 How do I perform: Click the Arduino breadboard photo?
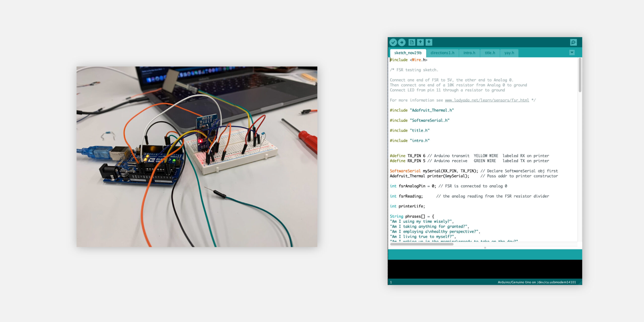point(197,156)
